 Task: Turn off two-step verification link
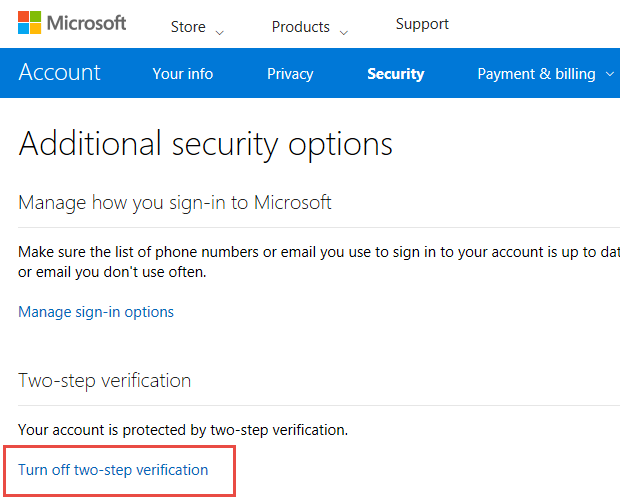(x=113, y=470)
